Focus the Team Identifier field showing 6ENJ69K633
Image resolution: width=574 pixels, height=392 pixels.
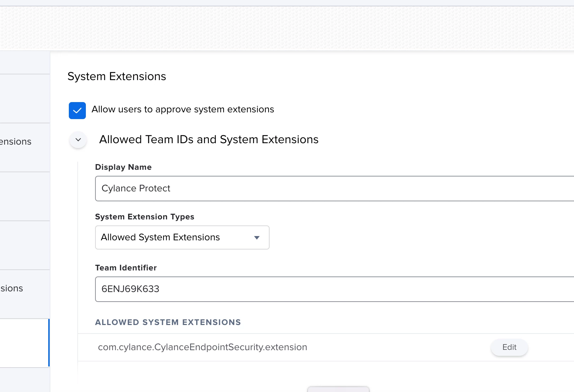tap(333, 289)
